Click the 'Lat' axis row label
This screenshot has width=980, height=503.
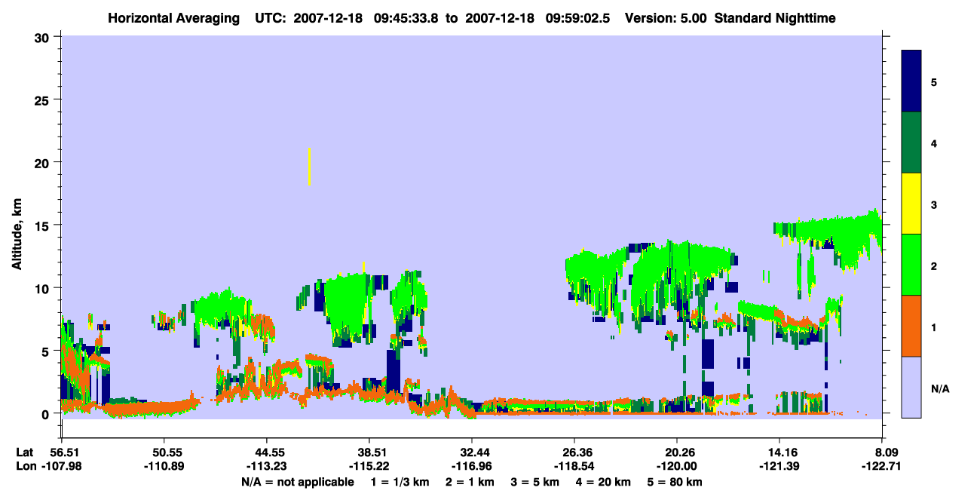(x=25, y=452)
